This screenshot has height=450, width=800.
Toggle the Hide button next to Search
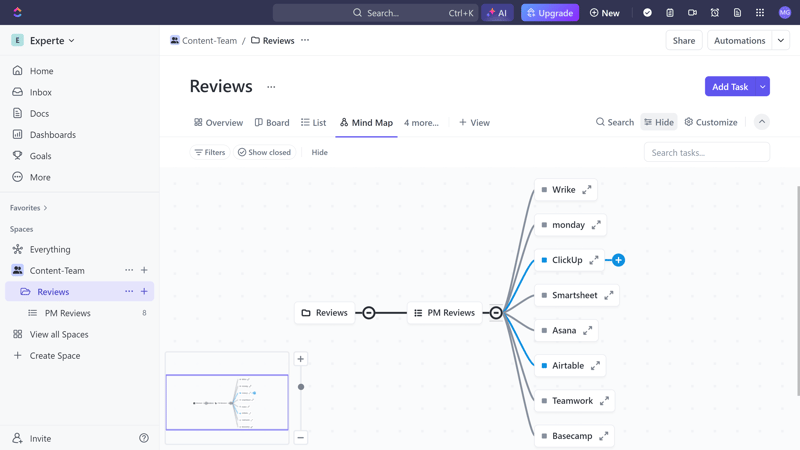point(659,122)
